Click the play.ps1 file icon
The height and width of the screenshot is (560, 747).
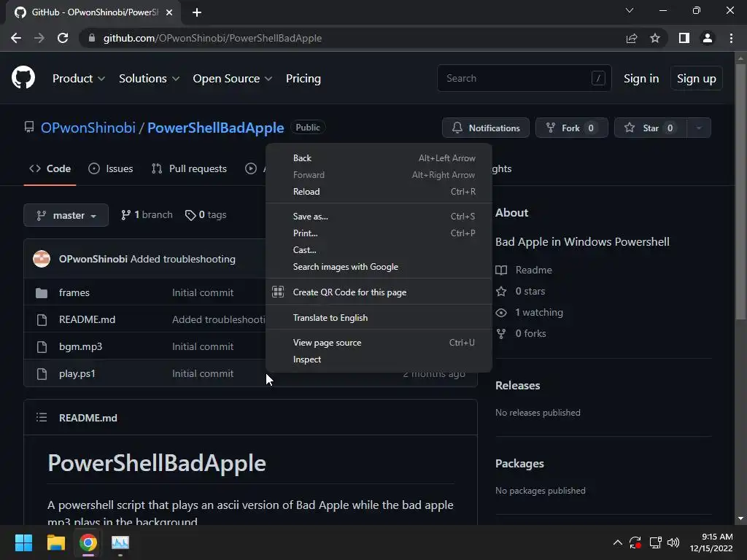pyautogui.click(x=42, y=374)
